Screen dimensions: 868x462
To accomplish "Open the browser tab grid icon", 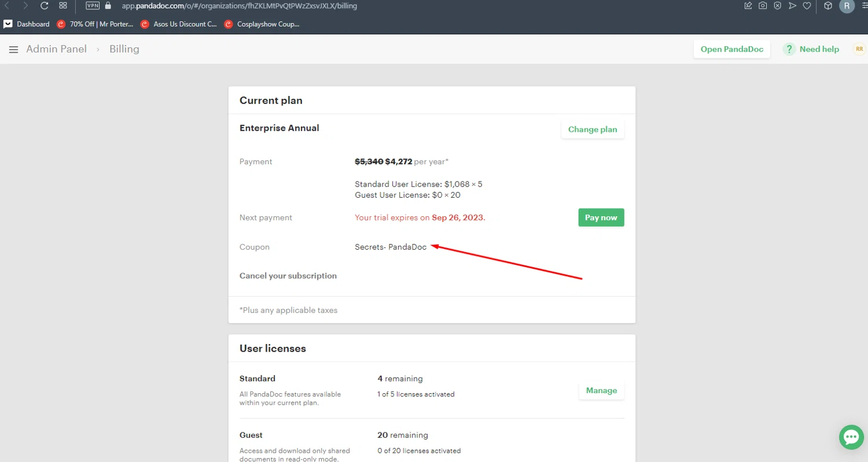I will [x=63, y=6].
